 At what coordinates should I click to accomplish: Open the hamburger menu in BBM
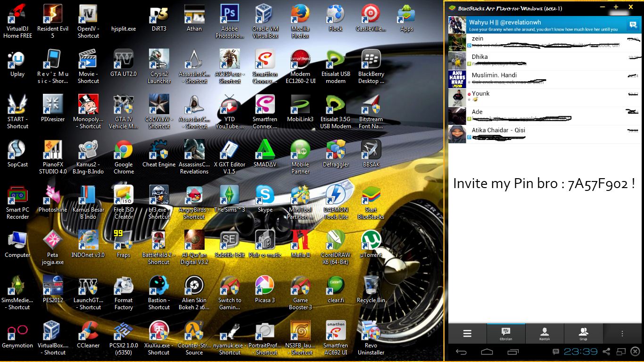[x=467, y=334]
